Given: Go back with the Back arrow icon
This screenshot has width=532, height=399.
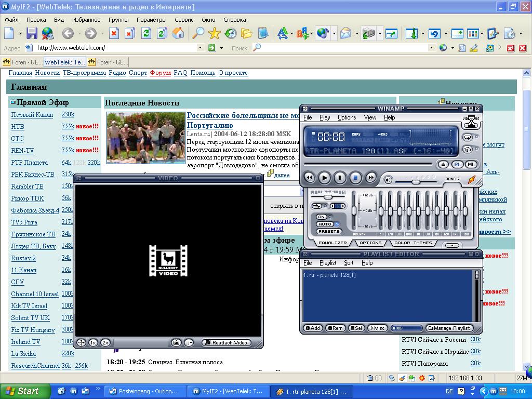Looking at the screenshot, I should (68, 33).
